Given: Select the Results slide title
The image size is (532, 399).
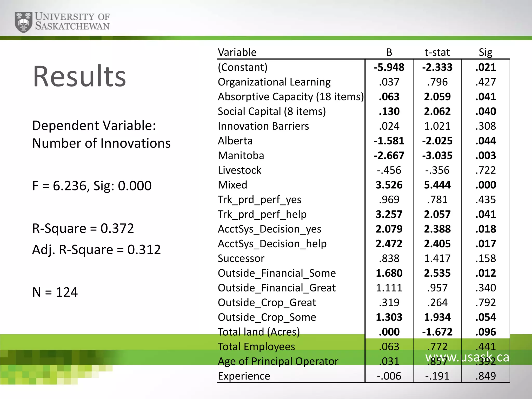Looking at the screenshot, I should tap(79, 76).
